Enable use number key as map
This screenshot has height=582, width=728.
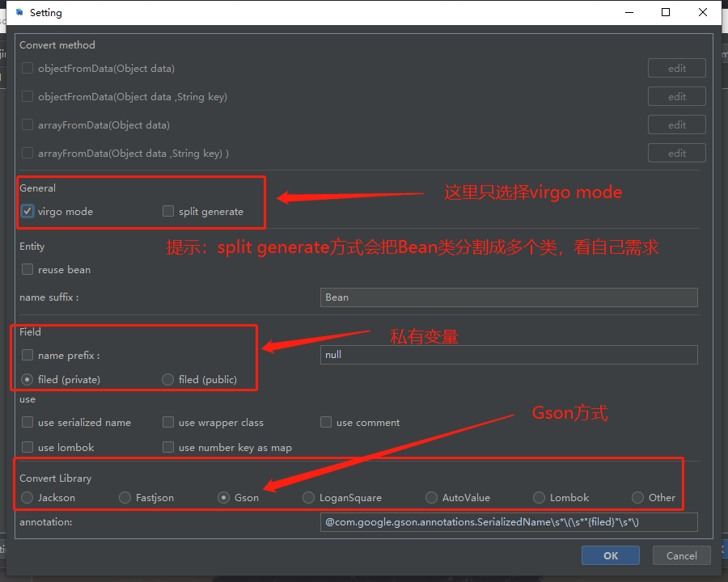pos(168,447)
